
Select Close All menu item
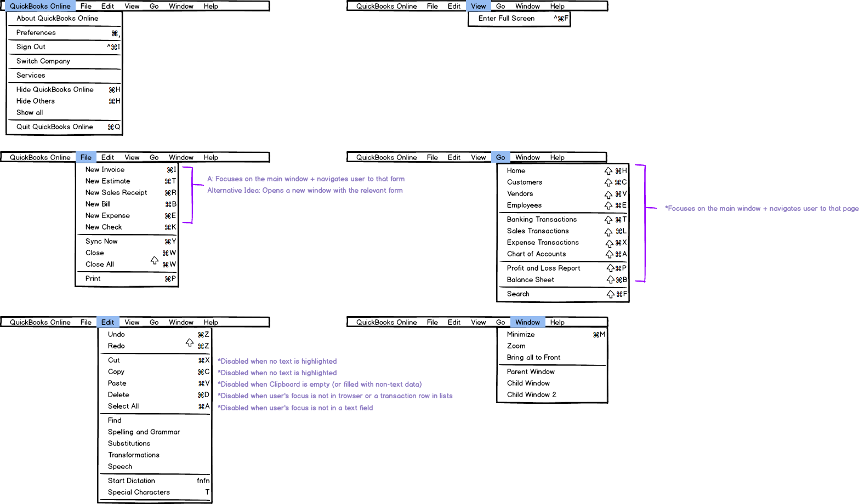point(127,264)
